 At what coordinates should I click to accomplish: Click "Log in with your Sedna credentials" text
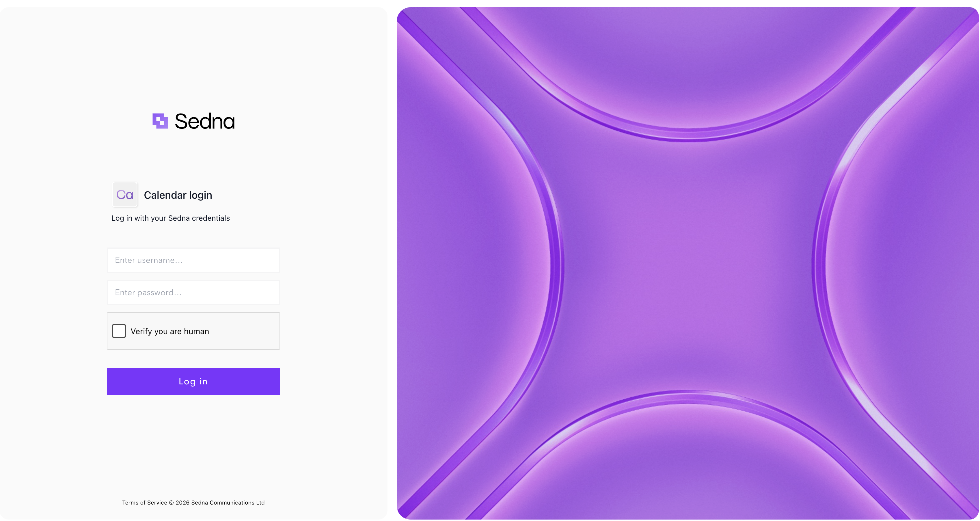click(x=170, y=218)
